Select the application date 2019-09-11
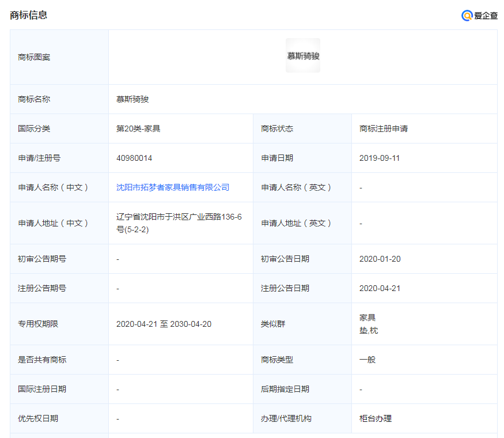This screenshot has width=504, height=438. coord(379,158)
